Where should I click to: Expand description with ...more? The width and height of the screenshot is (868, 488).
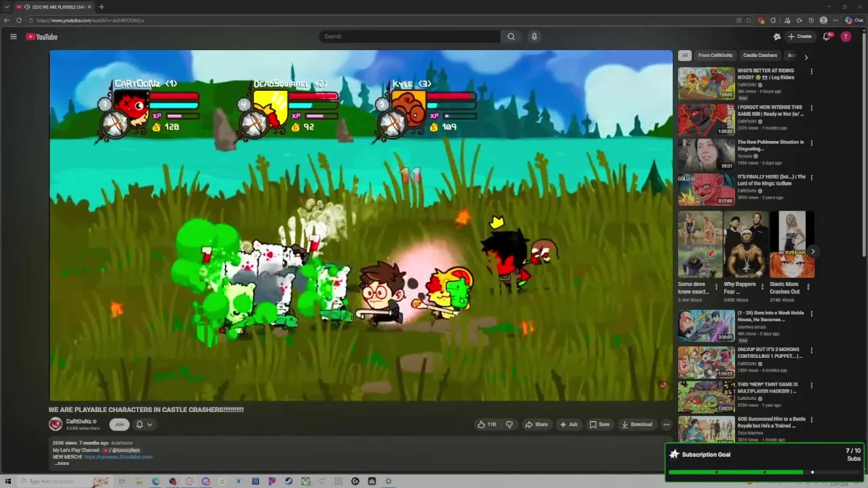tap(61, 464)
